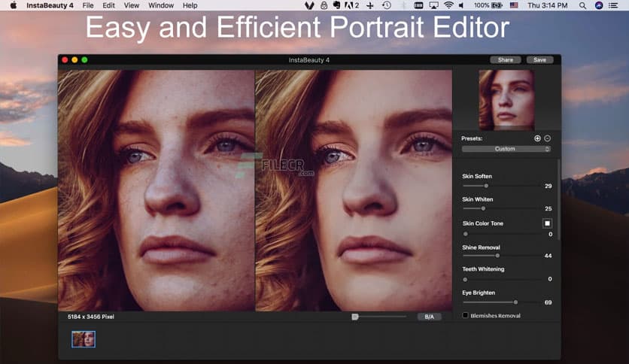Adjust the Eye Brighten slider
This screenshot has height=364, width=629.
501,302
